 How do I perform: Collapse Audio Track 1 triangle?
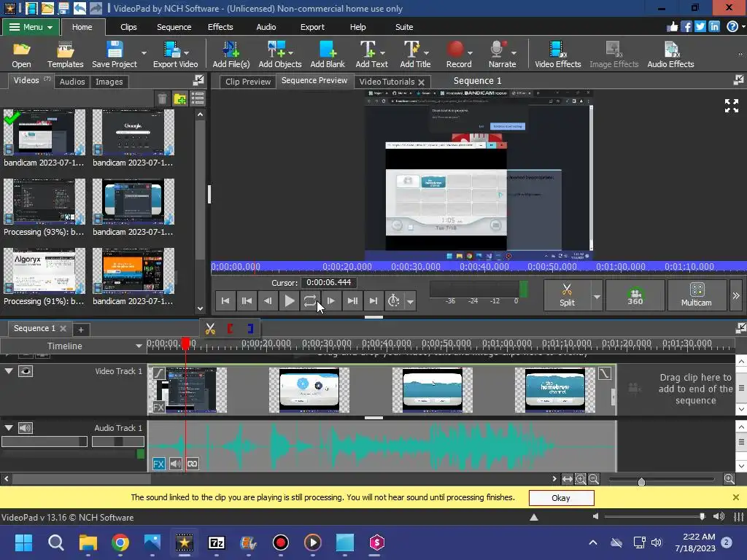pos(9,427)
